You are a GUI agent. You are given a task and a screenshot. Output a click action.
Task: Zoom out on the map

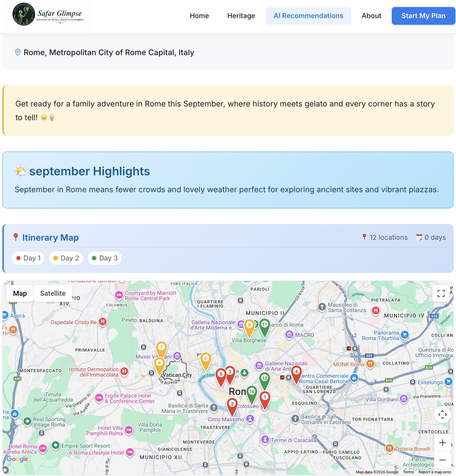[442, 460]
